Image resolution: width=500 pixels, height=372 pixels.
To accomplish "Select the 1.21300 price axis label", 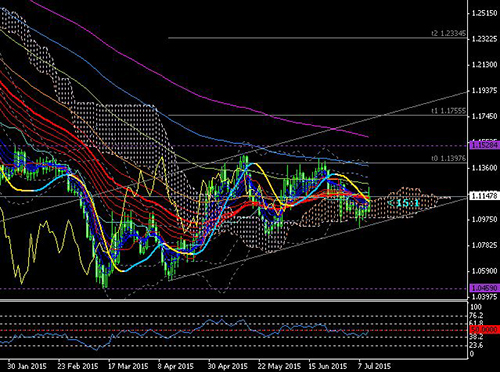I will (x=484, y=65).
